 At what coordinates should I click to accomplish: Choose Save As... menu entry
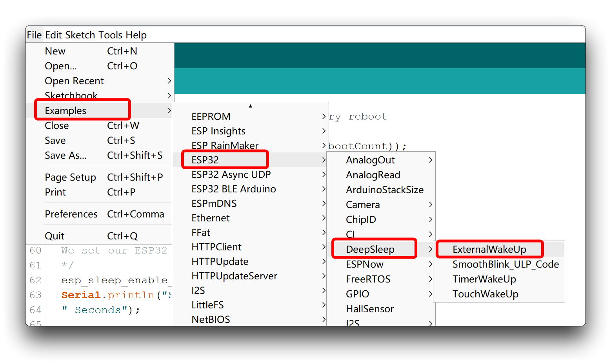coord(100,155)
